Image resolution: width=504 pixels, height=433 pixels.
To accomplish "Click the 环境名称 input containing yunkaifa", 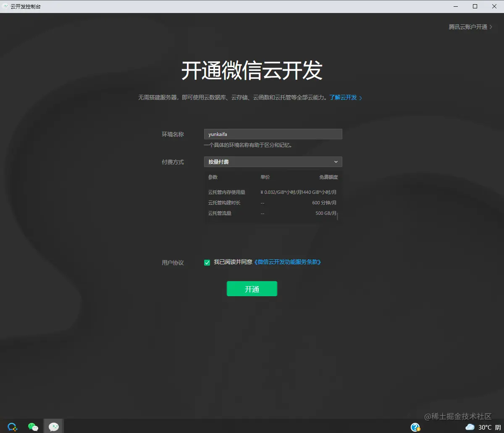I will [273, 134].
